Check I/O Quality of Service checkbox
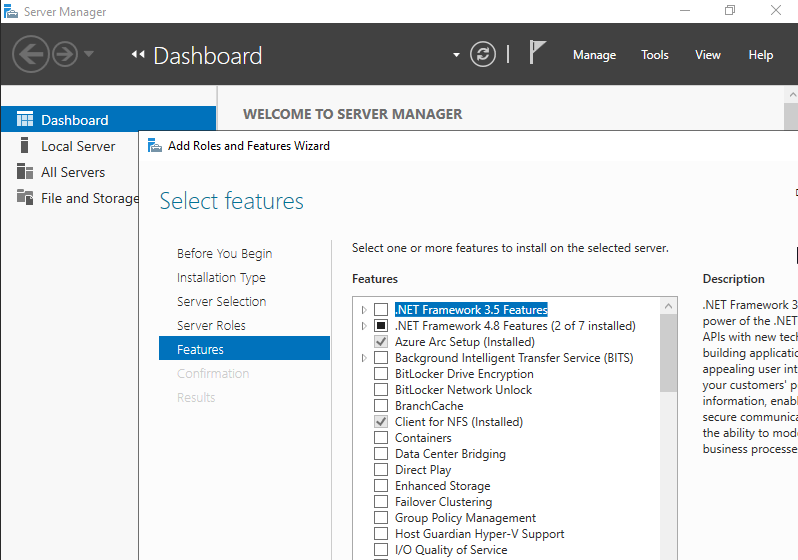Image resolution: width=798 pixels, height=560 pixels. coord(381,550)
